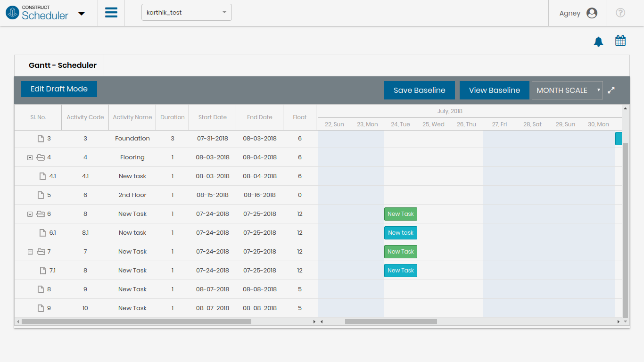Click the End Date column header
Screen dimensions: 644x362
point(260,117)
